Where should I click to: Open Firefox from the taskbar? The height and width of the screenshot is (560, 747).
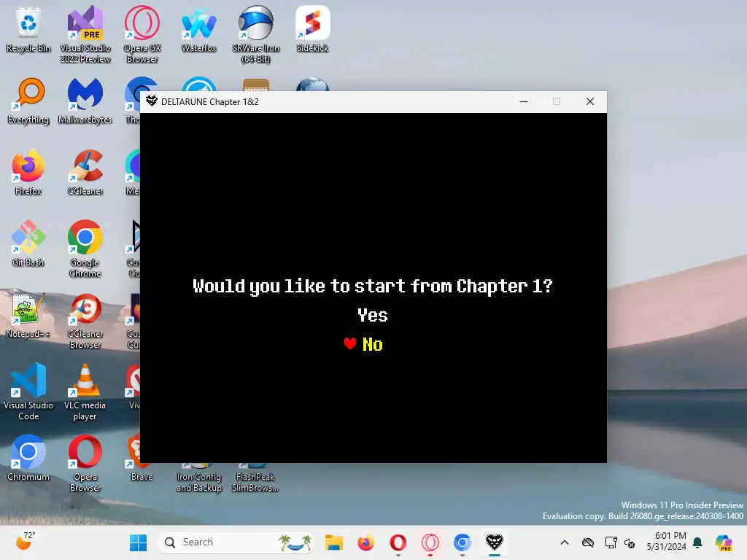click(366, 542)
